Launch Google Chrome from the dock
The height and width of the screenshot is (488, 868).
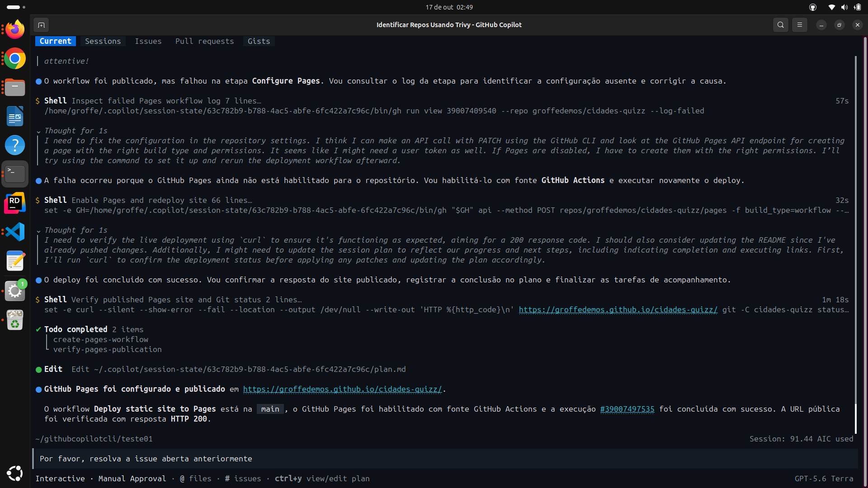pyautogui.click(x=15, y=59)
